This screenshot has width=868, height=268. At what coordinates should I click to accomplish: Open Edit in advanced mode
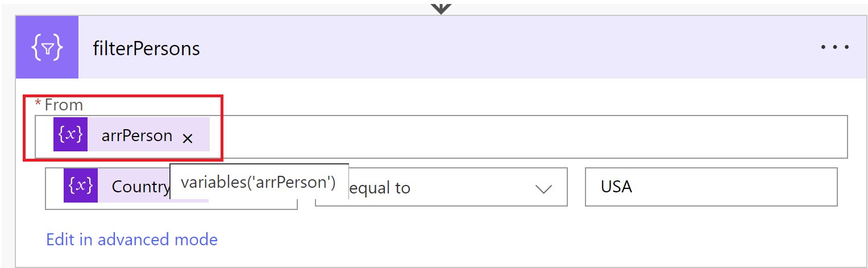pyautogui.click(x=132, y=240)
